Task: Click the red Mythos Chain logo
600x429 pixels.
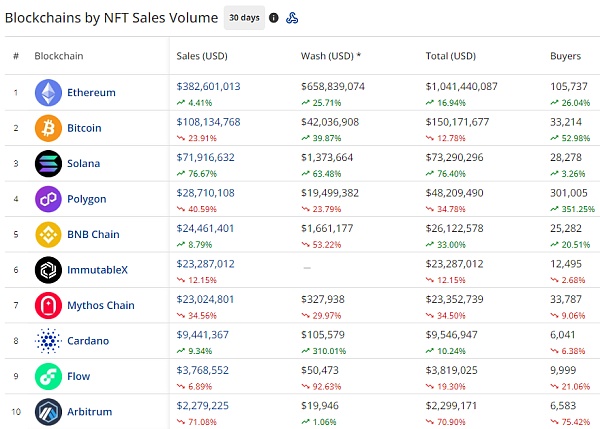Action: [x=48, y=305]
